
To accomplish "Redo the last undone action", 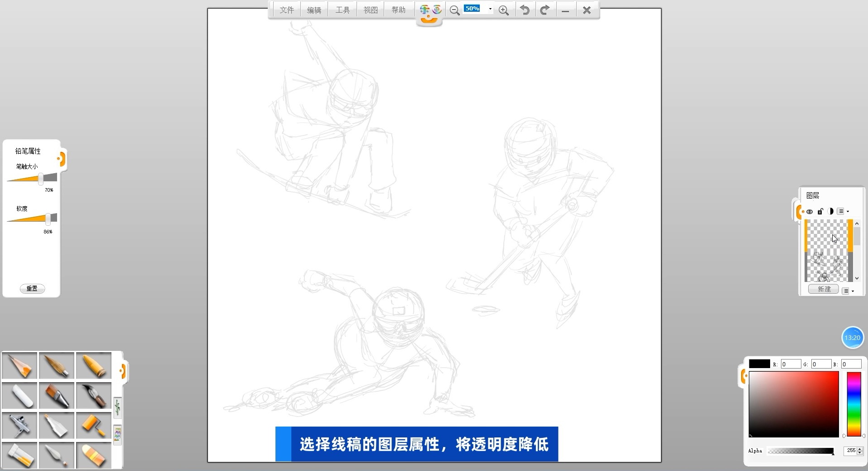I will [545, 10].
